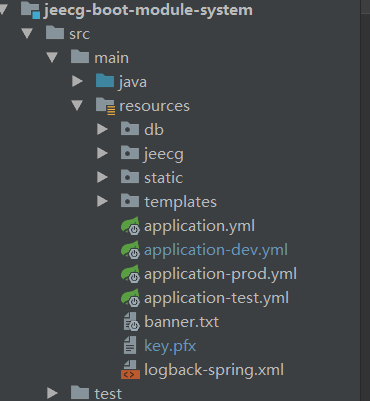The height and width of the screenshot is (401, 370).
Task: Select the main folder label
Action: pos(111,58)
